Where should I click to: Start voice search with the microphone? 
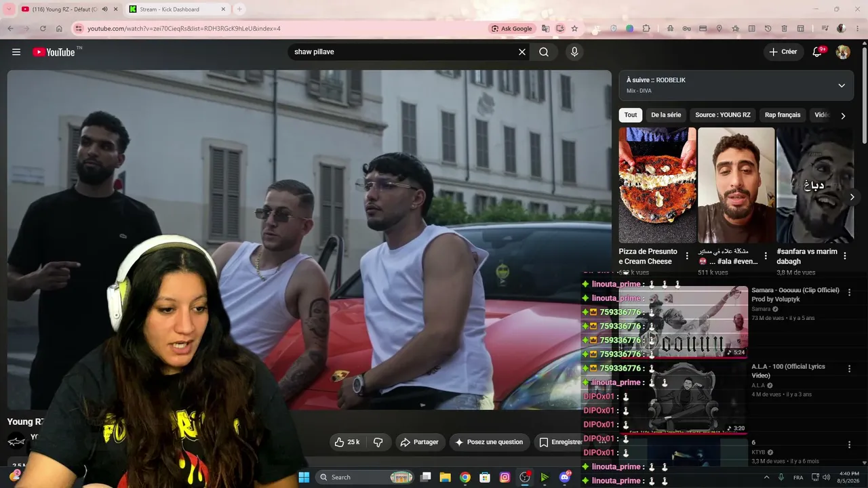(x=574, y=52)
